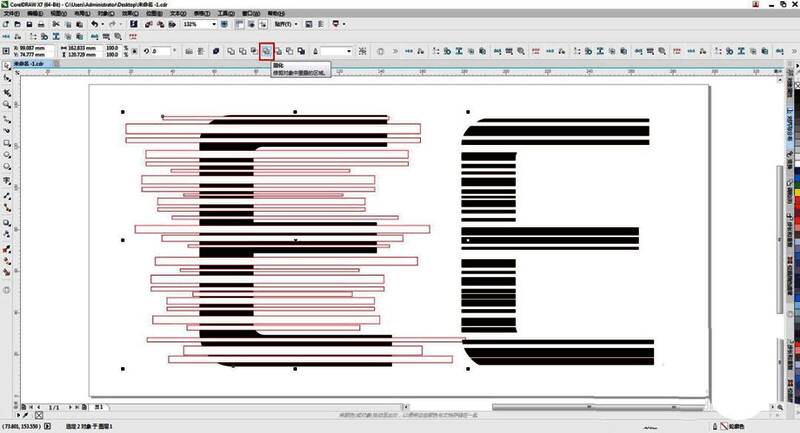Viewport: 800px width, 433px height.
Task: Click the next page navigation arrow
Action: point(69,407)
